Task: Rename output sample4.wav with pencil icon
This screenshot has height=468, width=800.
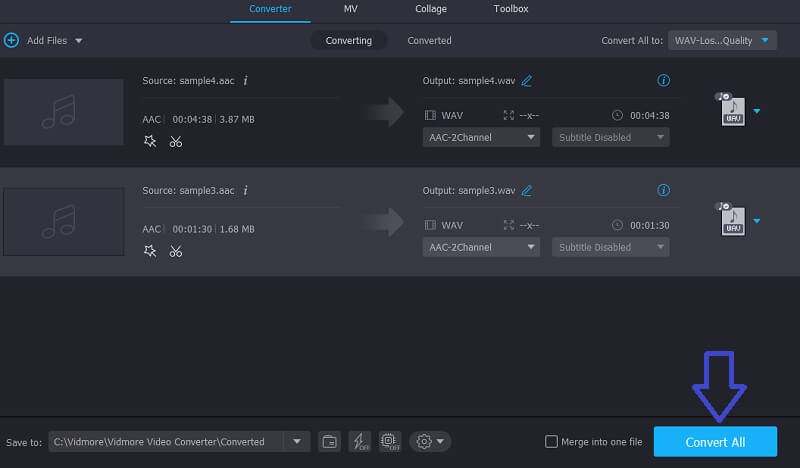Action: [527, 80]
